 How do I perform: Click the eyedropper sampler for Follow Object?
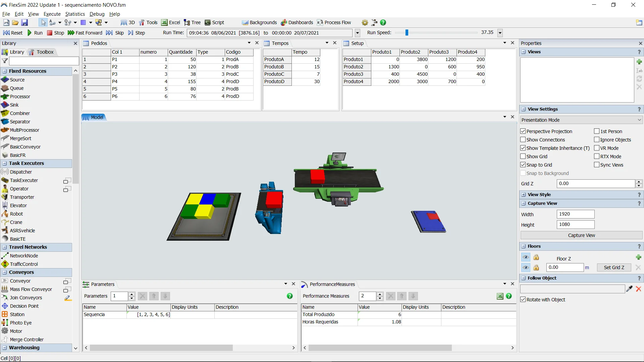tap(629, 289)
